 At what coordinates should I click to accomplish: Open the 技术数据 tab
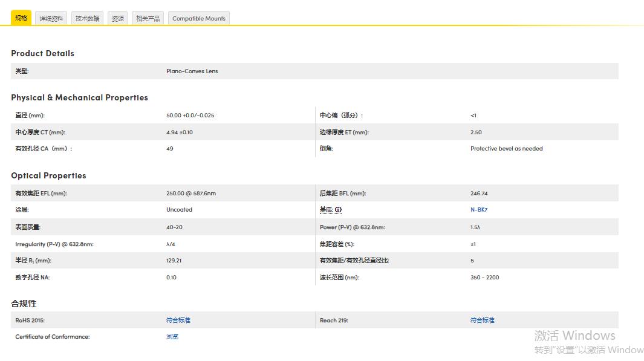pos(86,18)
